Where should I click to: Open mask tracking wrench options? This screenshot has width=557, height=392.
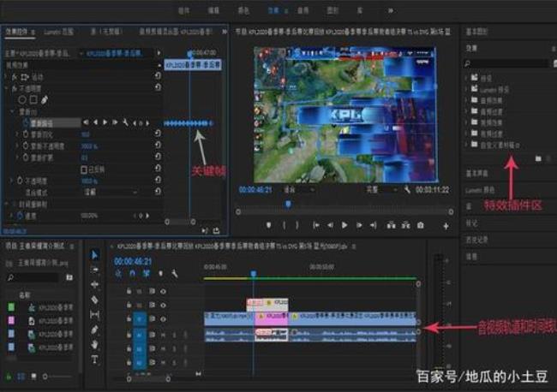(125, 122)
